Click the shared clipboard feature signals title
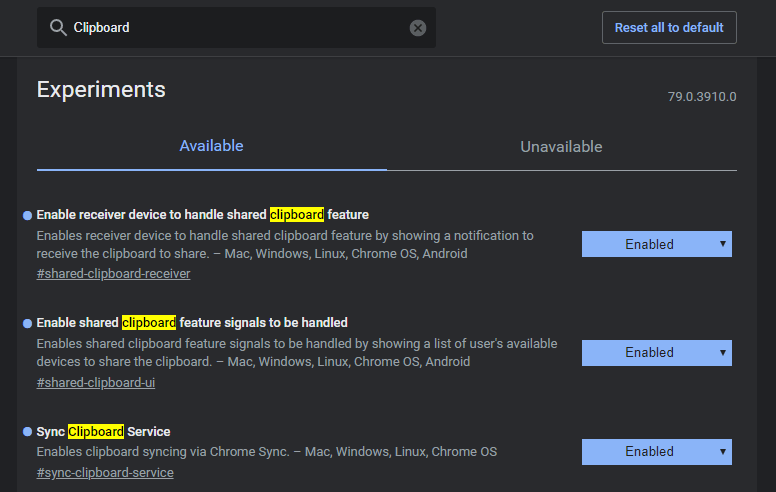The height and width of the screenshot is (492, 776). pyautogui.click(x=192, y=323)
